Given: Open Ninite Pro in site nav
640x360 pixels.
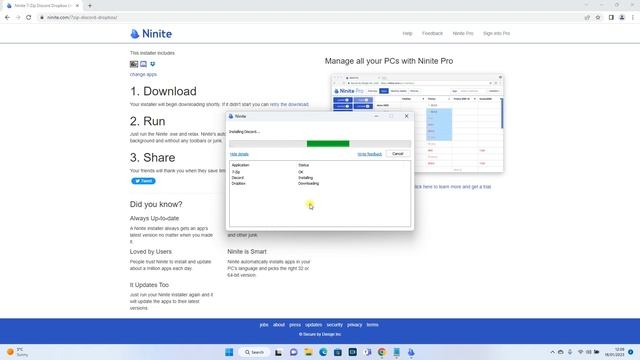Looking at the screenshot, I should point(463,33).
